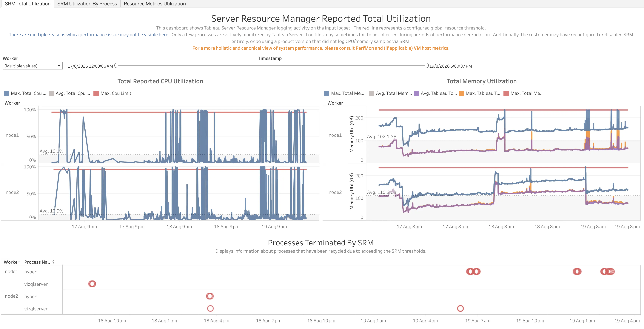Viewport: 644px width, 329px height.
Task: Select node2 vizqlserver marker near 19 Aug 6 am
Action: point(460,308)
